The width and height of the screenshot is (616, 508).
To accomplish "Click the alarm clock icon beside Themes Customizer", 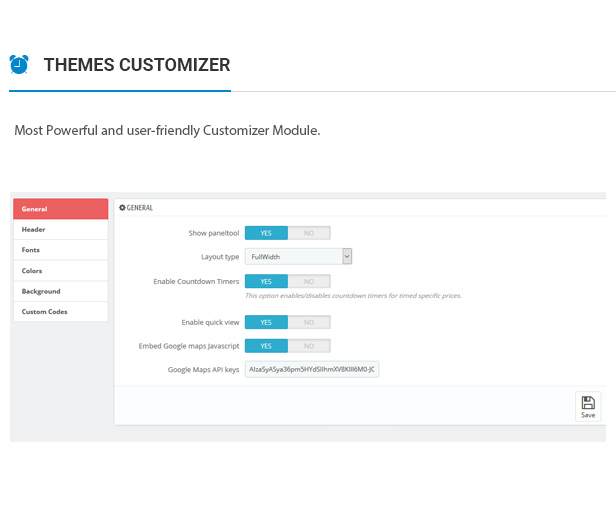I will point(19,65).
